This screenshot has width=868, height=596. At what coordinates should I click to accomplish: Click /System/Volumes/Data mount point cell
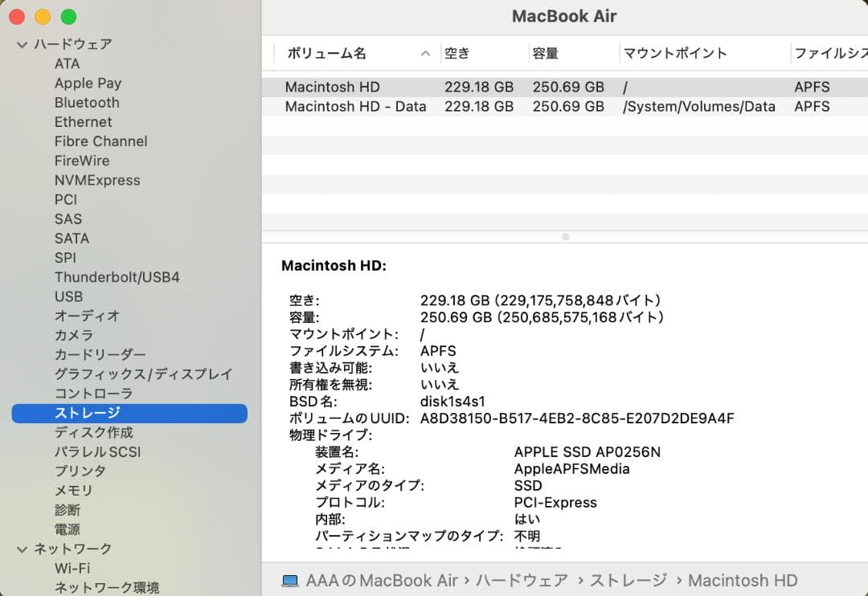click(x=698, y=106)
